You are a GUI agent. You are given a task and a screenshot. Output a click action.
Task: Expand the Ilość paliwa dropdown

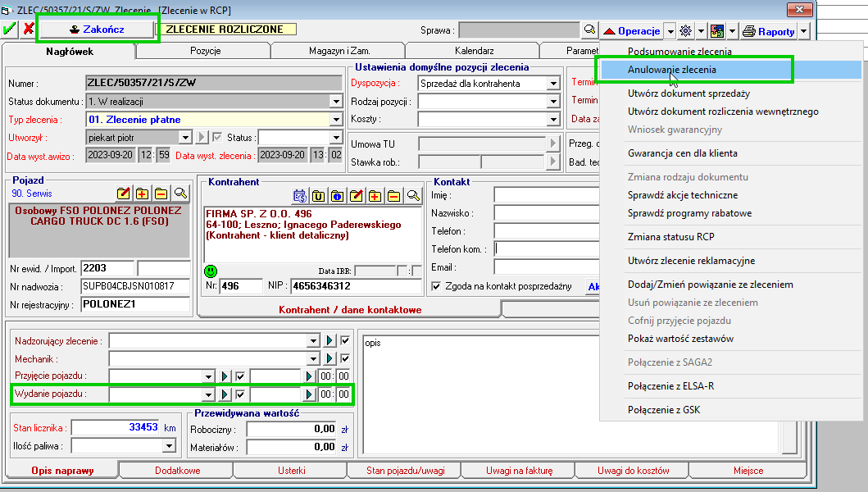click(x=169, y=446)
